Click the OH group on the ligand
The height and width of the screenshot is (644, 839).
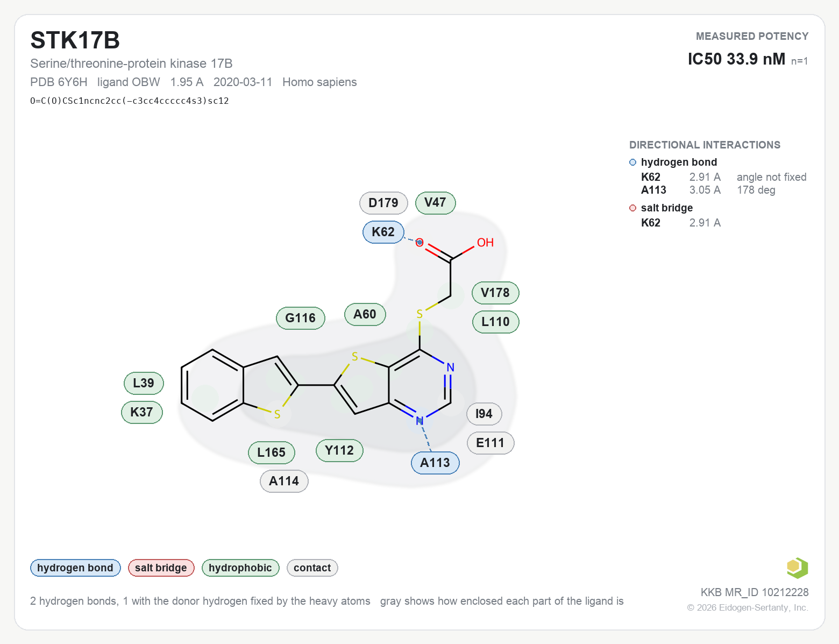(x=485, y=243)
